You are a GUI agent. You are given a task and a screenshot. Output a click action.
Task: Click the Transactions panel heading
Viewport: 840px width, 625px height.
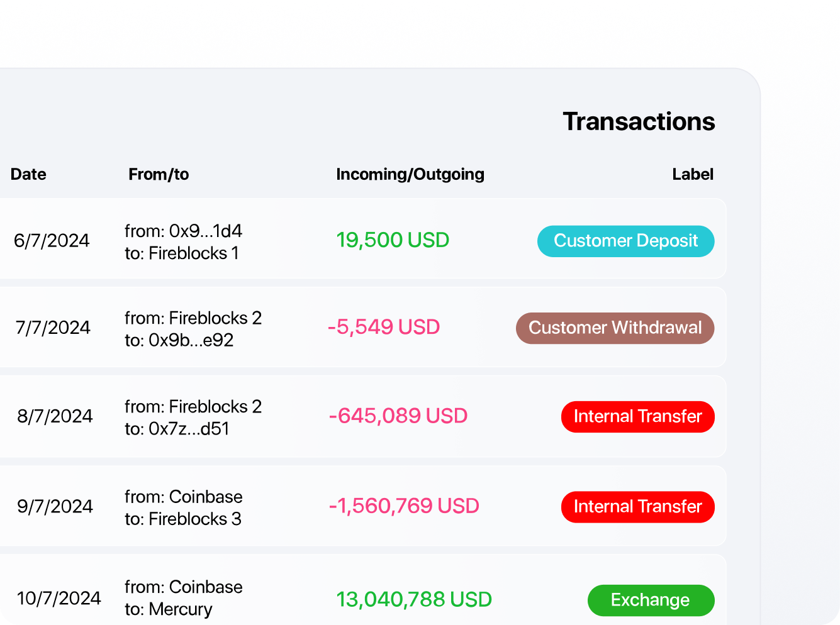coord(639,121)
